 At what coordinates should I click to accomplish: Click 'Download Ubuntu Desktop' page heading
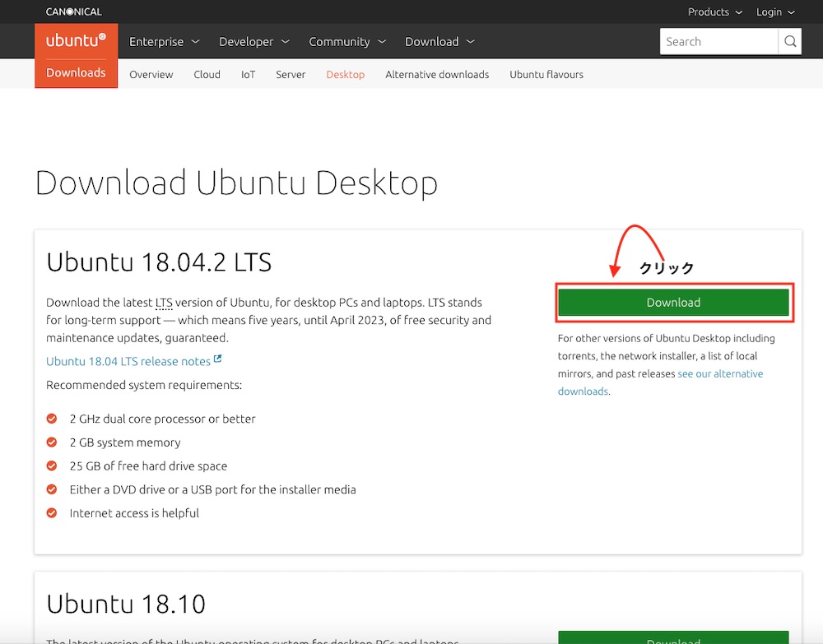click(x=236, y=183)
